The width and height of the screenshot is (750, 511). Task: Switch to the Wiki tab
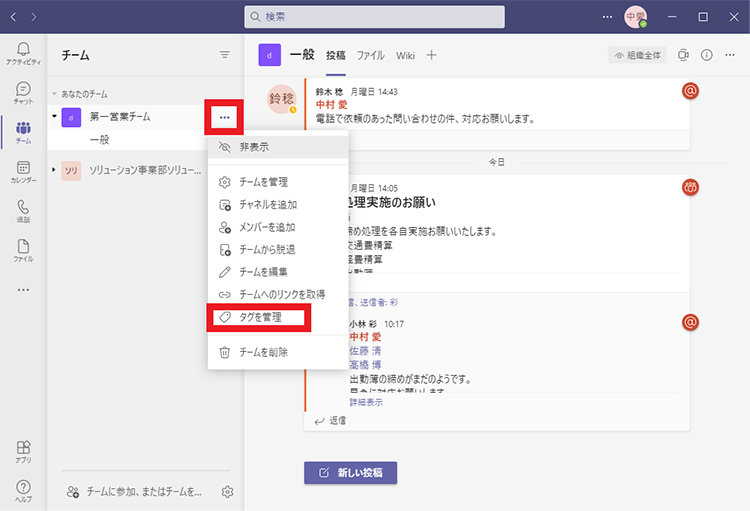pos(405,56)
